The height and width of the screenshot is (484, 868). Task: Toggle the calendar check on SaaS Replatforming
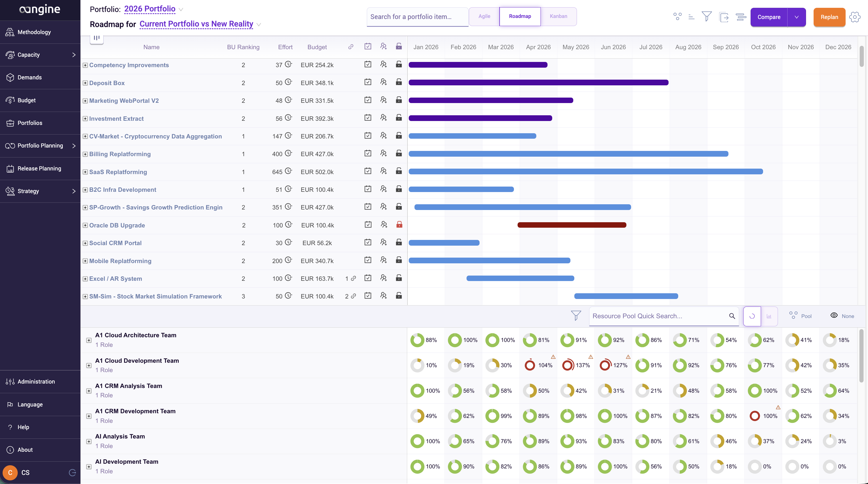pos(368,171)
